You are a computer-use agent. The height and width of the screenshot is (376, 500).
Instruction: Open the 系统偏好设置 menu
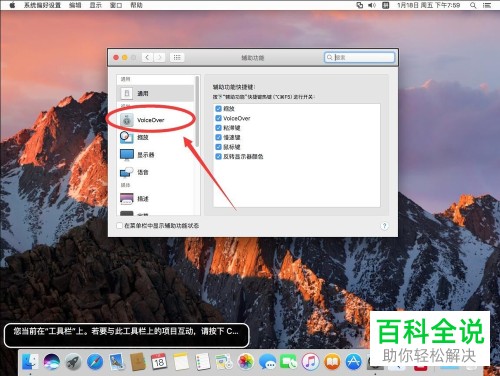click(42, 5)
